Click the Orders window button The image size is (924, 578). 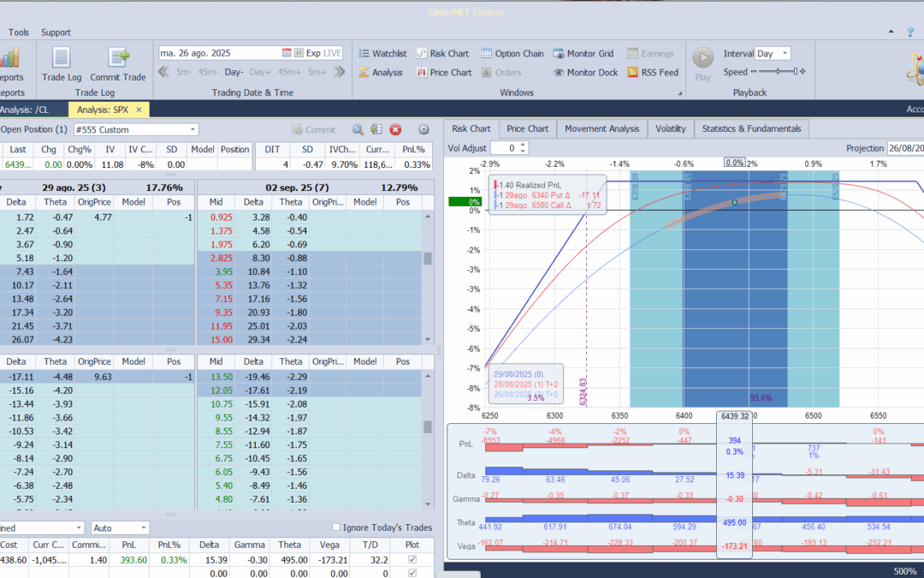coord(500,73)
